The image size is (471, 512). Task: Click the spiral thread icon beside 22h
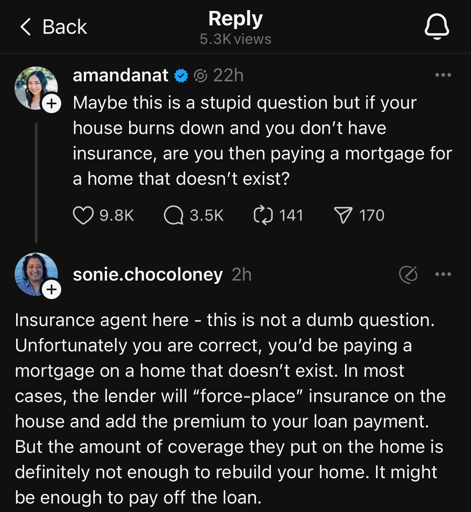[x=201, y=76]
